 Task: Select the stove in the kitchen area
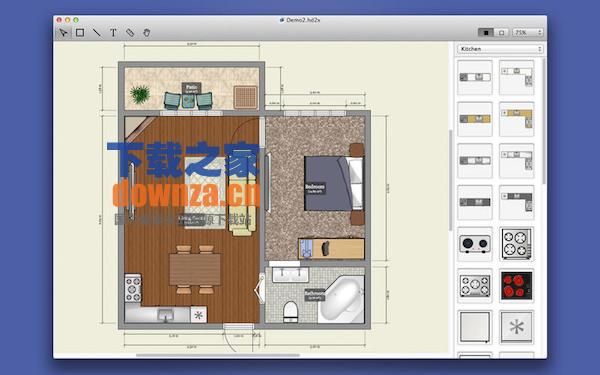(133, 288)
